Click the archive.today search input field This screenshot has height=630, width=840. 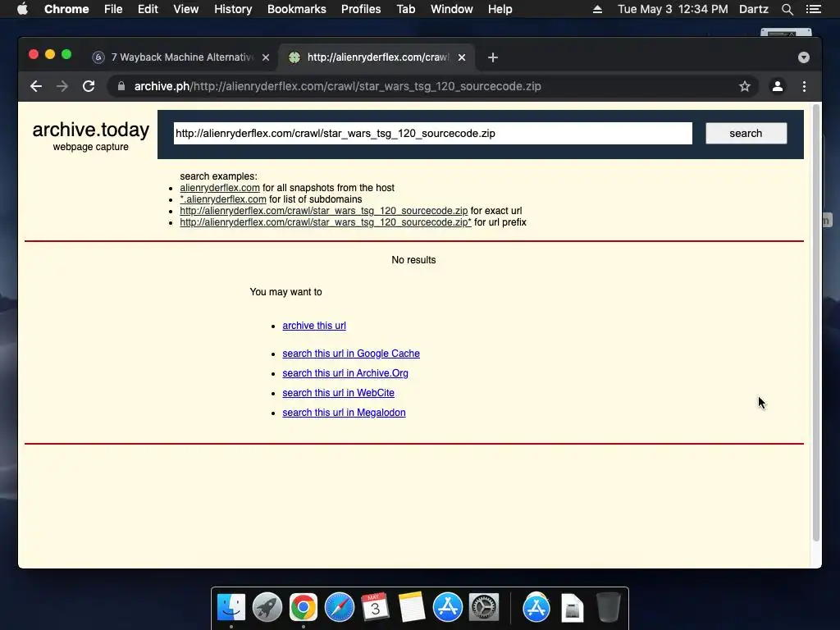[x=433, y=134]
